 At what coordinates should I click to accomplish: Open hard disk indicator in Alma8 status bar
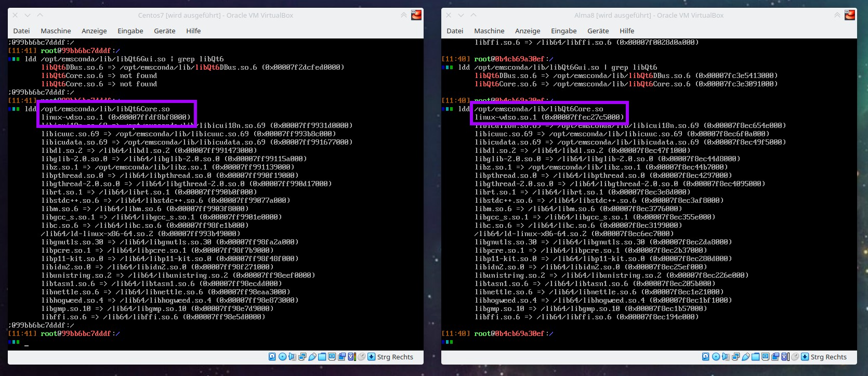(706, 357)
